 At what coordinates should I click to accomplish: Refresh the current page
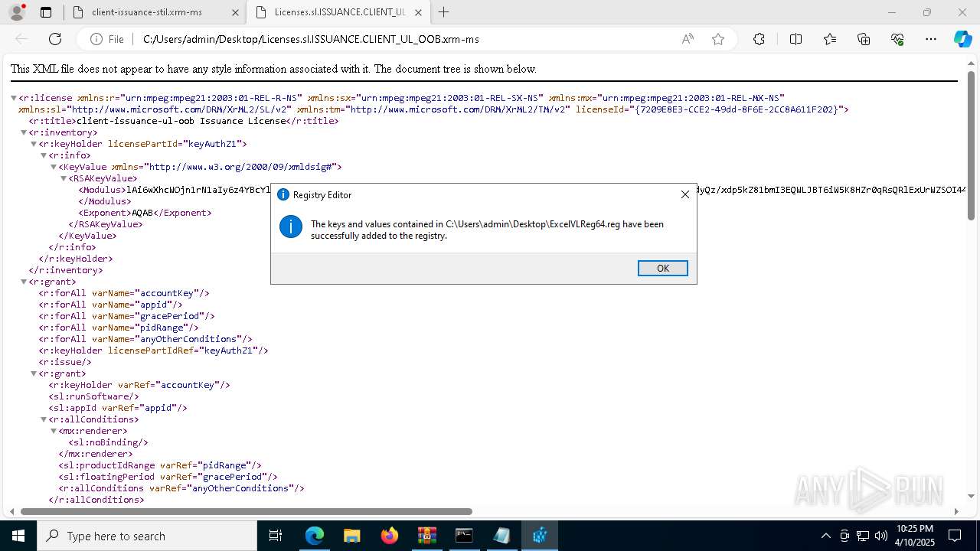coord(55,39)
